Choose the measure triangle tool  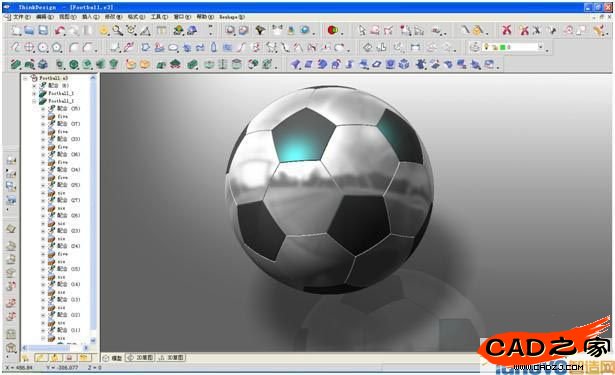click(x=145, y=30)
